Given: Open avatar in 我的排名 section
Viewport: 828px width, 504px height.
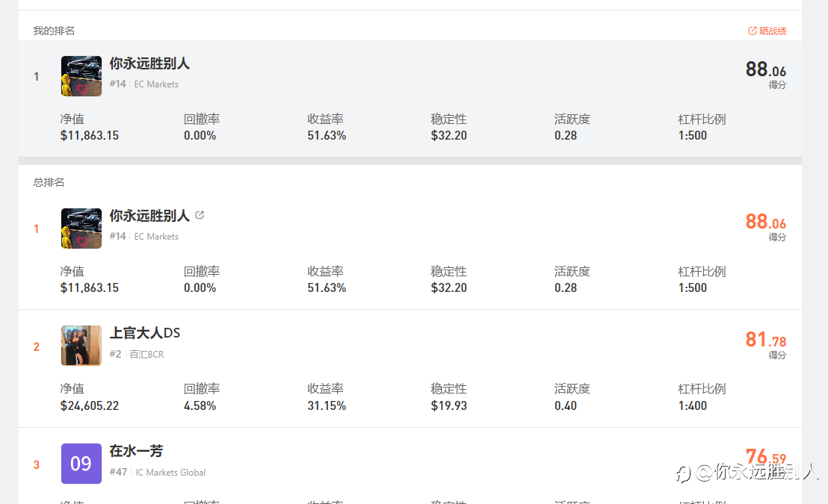Looking at the screenshot, I should pyautogui.click(x=81, y=76).
